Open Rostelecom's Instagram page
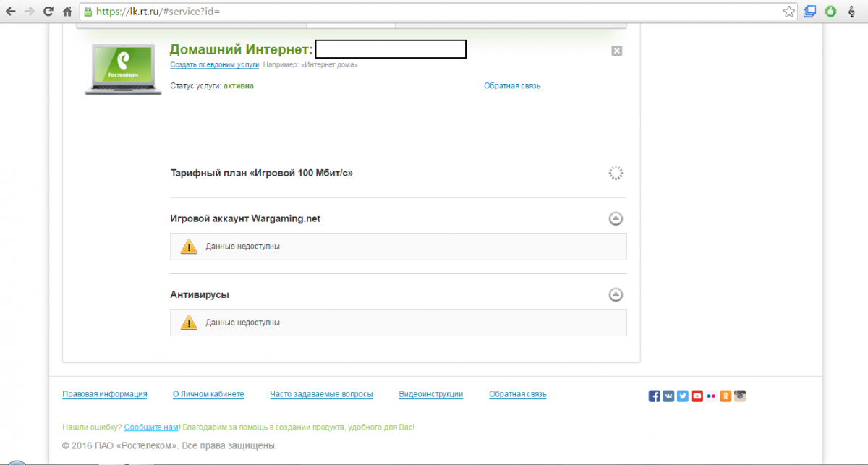The image size is (868, 465). click(x=740, y=396)
